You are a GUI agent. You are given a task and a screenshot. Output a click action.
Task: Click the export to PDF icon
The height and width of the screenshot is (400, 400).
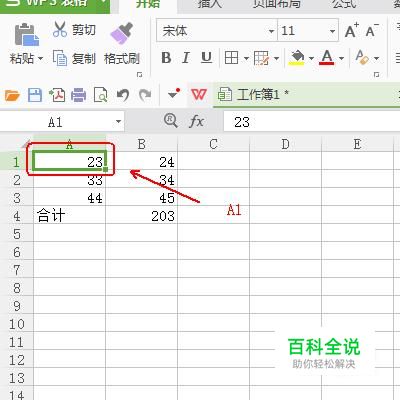click(x=57, y=95)
